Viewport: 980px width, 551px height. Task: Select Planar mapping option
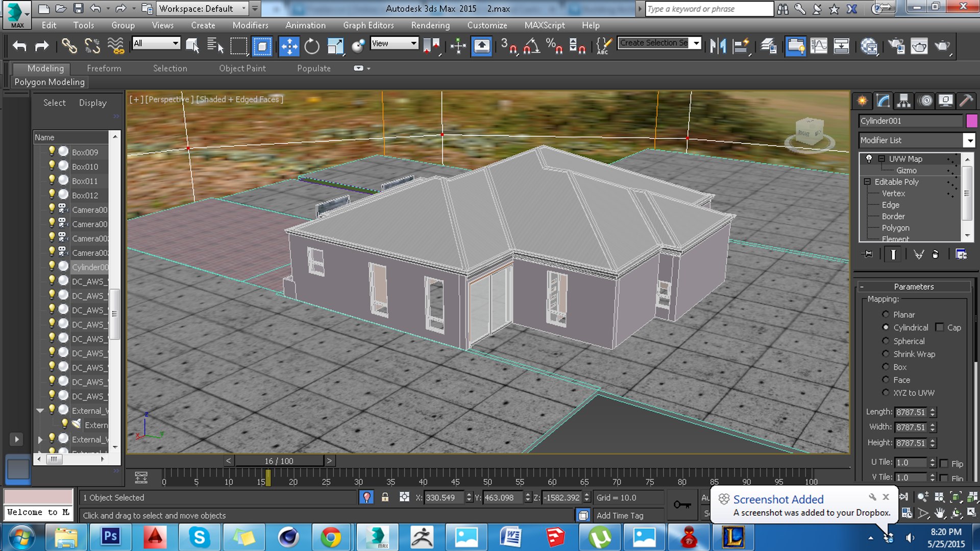click(886, 315)
